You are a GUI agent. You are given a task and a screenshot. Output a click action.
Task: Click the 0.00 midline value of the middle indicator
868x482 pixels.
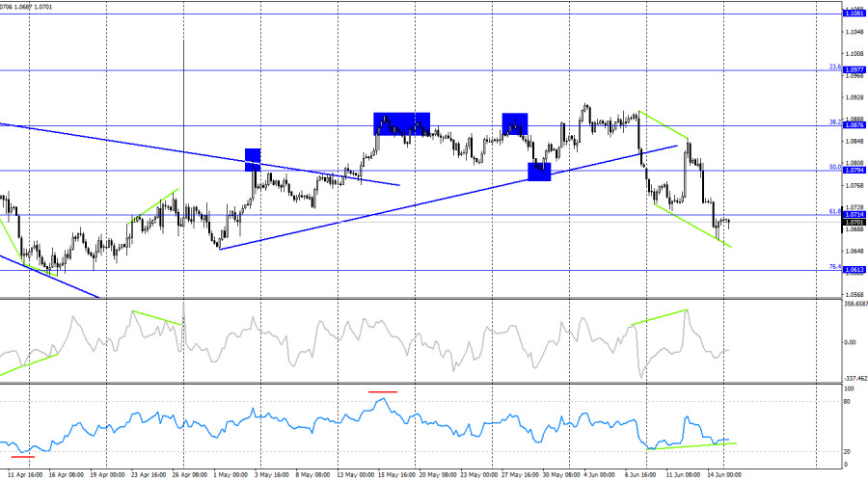(x=851, y=342)
